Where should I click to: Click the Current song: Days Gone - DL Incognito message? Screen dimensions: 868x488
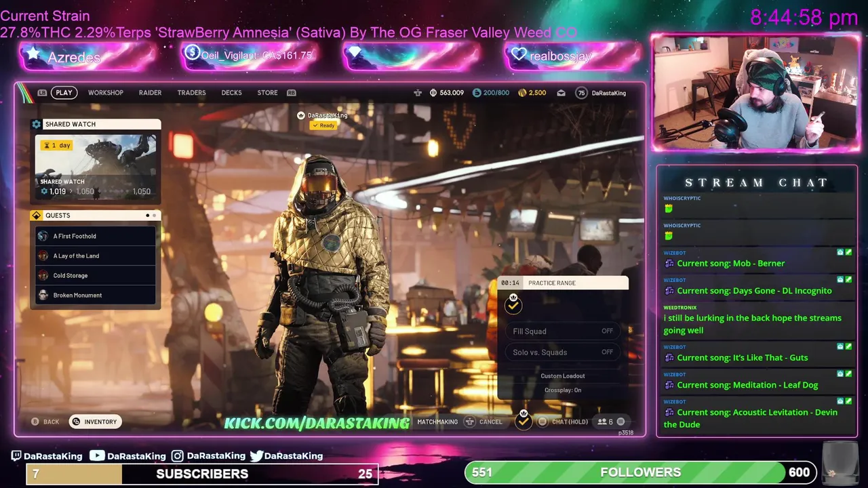pos(757,286)
